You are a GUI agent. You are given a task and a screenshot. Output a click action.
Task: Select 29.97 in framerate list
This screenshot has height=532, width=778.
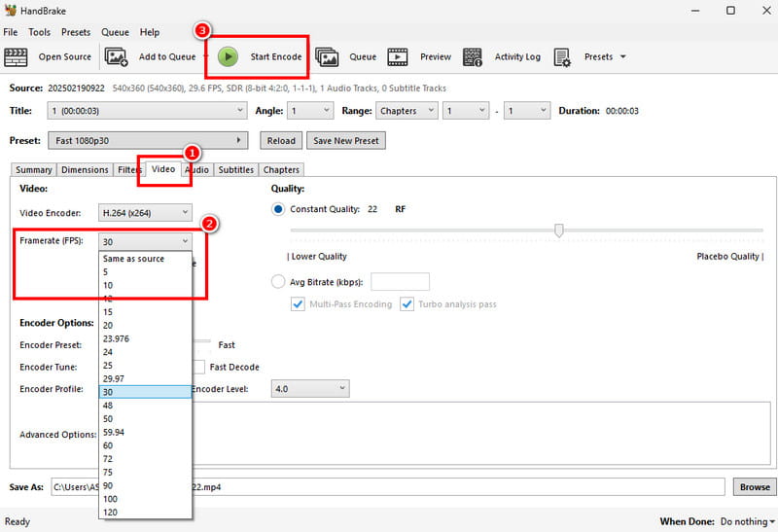(145, 378)
